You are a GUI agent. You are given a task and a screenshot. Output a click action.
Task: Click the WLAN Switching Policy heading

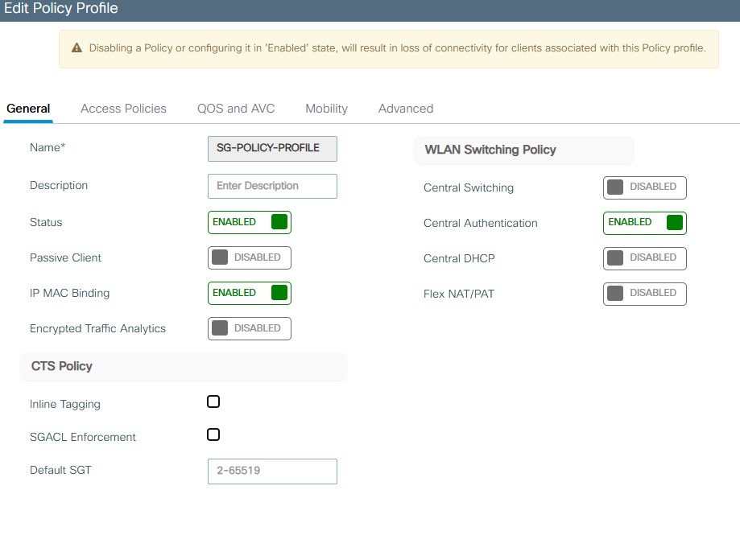point(490,150)
